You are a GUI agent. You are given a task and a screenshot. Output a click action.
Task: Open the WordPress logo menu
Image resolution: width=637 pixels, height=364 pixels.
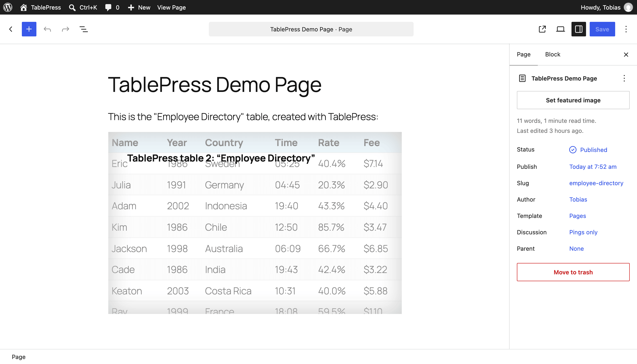pyautogui.click(x=8, y=7)
